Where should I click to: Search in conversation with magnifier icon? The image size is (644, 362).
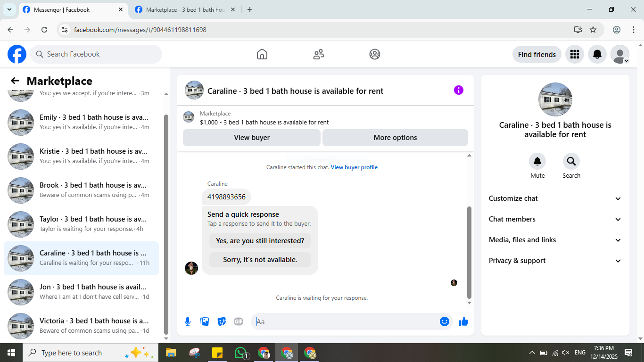[x=571, y=161]
